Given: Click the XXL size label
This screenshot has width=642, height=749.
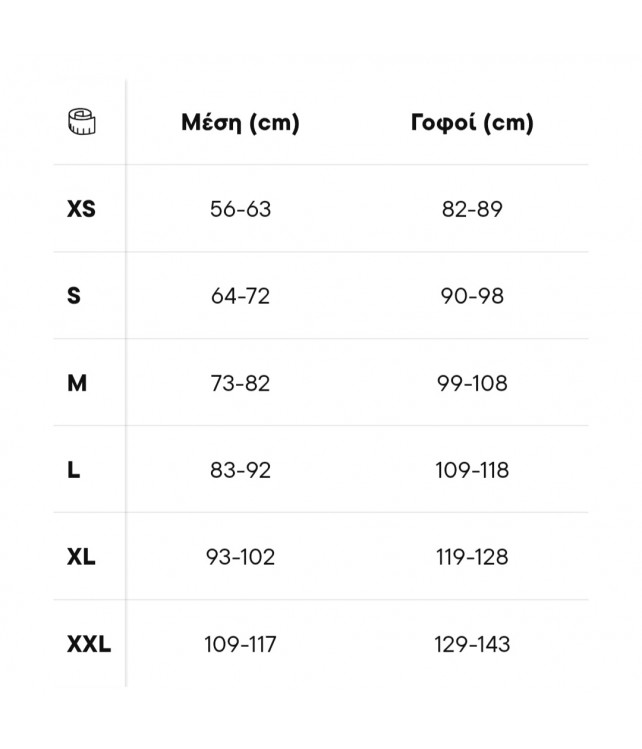Looking at the screenshot, I should [x=89, y=644].
